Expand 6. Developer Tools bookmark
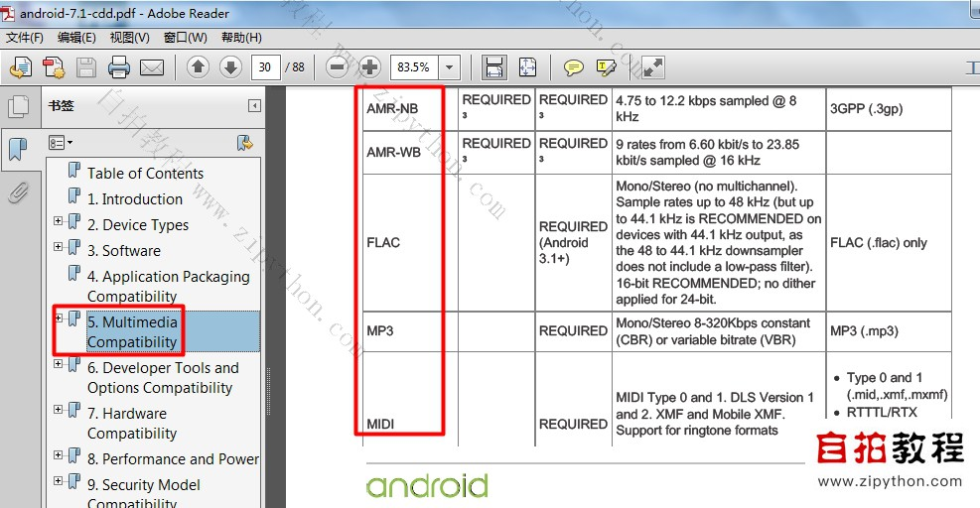Viewport: 980px width, 508px height. [59, 364]
